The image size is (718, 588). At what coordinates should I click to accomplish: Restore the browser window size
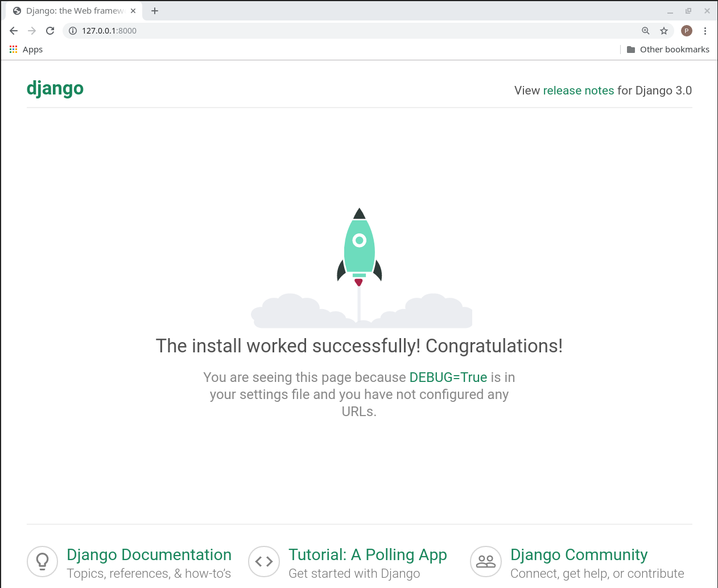688,11
